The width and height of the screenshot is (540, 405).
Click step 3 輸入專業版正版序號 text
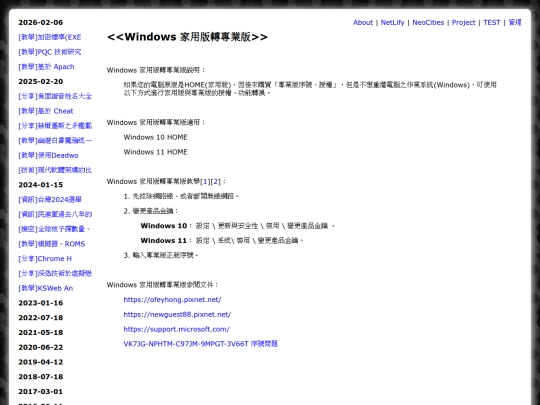(161, 255)
